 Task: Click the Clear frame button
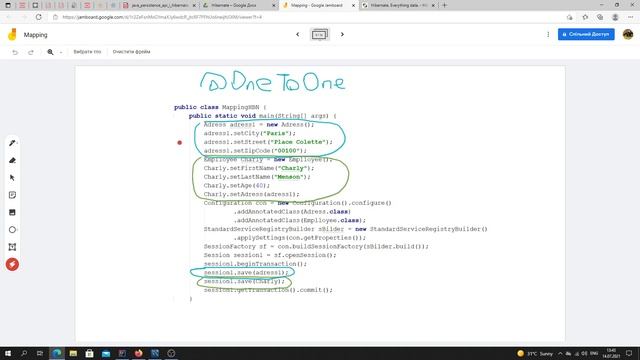click(x=131, y=52)
